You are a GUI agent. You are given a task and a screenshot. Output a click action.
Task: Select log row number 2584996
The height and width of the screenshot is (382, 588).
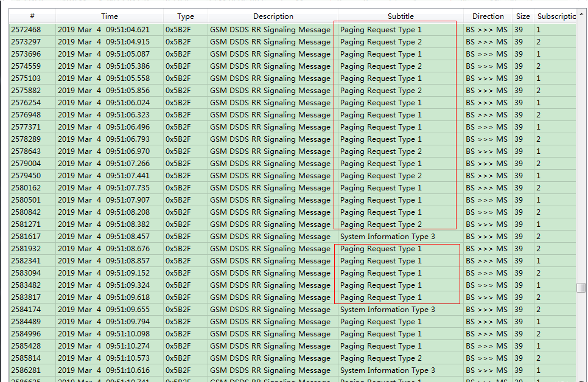click(x=292, y=333)
